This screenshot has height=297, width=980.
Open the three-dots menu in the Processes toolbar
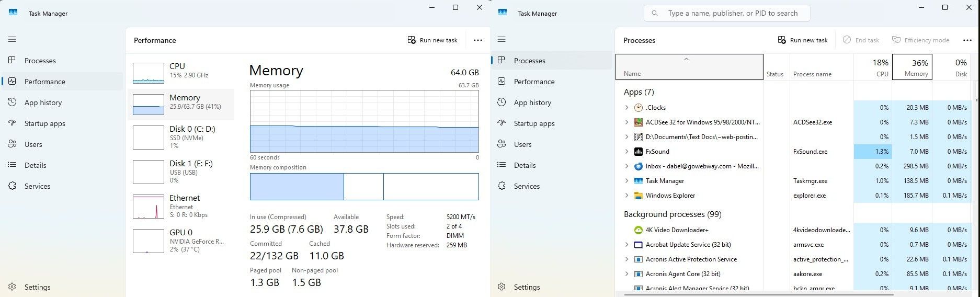(x=967, y=40)
